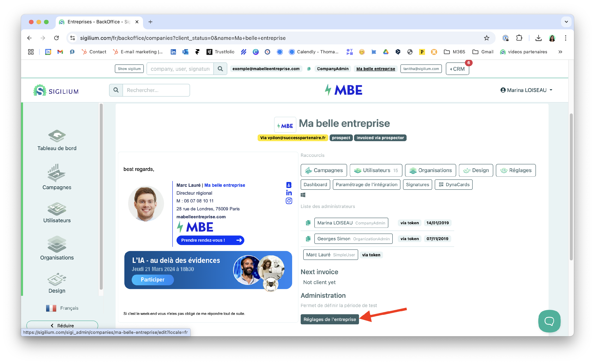Click the Ma belle entreprise link in top bar

(375, 69)
